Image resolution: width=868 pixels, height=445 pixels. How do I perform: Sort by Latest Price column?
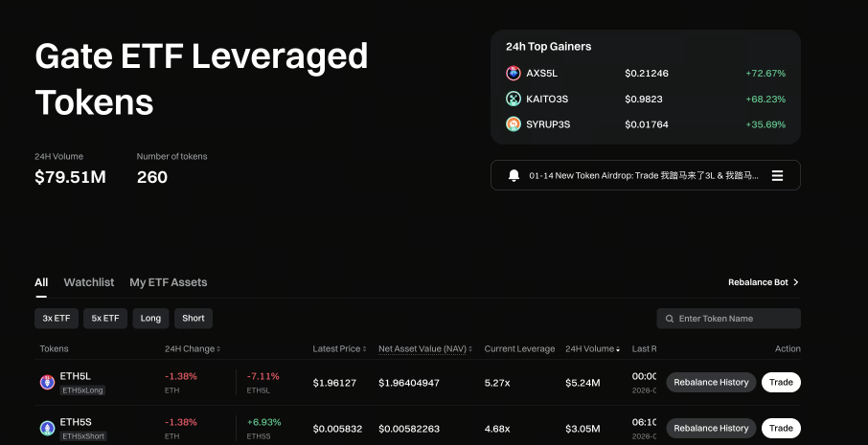point(340,349)
